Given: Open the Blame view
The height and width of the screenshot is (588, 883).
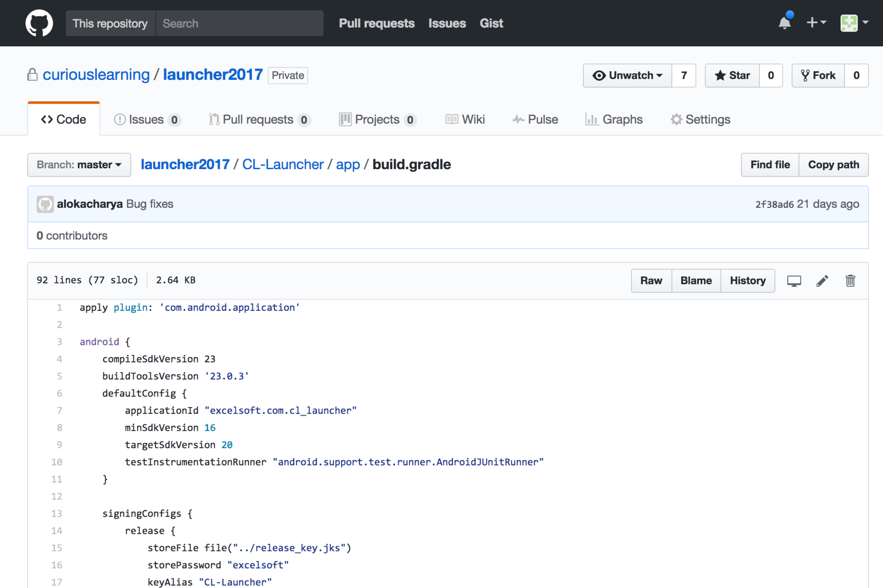Looking at the screenshot, I should pos(696,281).
